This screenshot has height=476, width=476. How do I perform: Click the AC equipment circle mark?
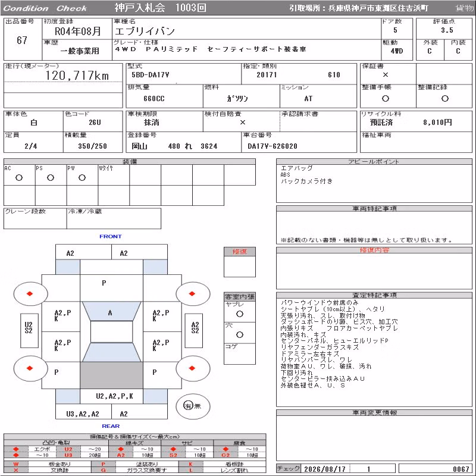19,177
